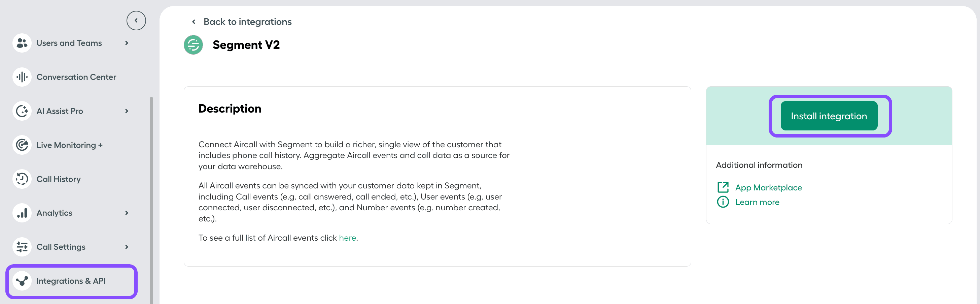Expand the Call Settings submenu chevron
The width and height of the screenshot is (980, 304).
pyautogui.click(x=127, y=246)
